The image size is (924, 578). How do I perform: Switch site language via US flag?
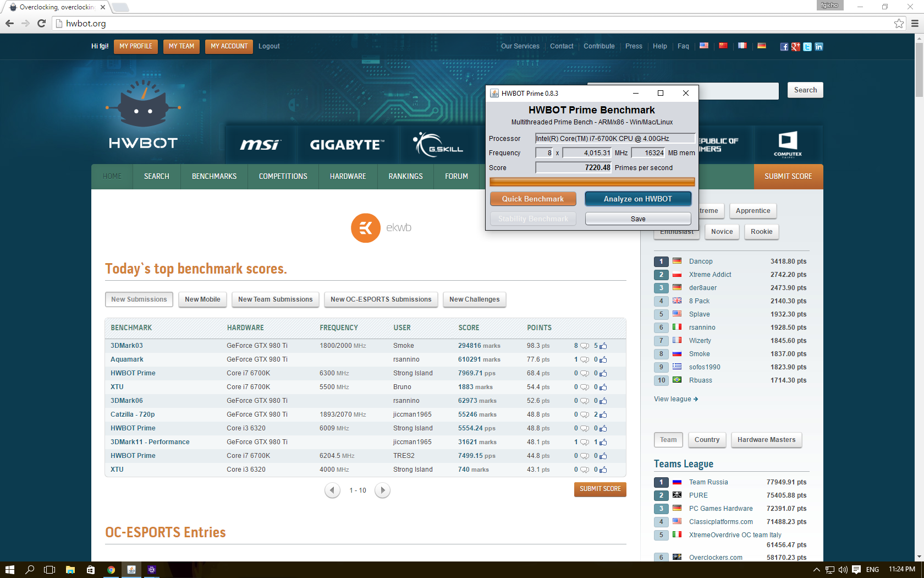(703, 46)
